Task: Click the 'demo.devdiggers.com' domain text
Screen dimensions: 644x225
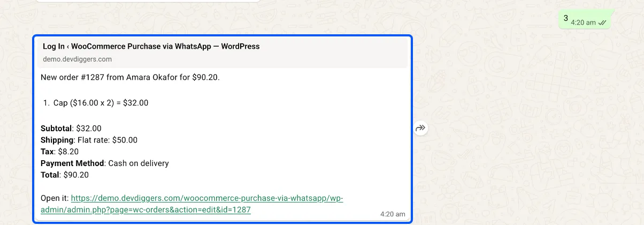Action: (x=78, y=59)
